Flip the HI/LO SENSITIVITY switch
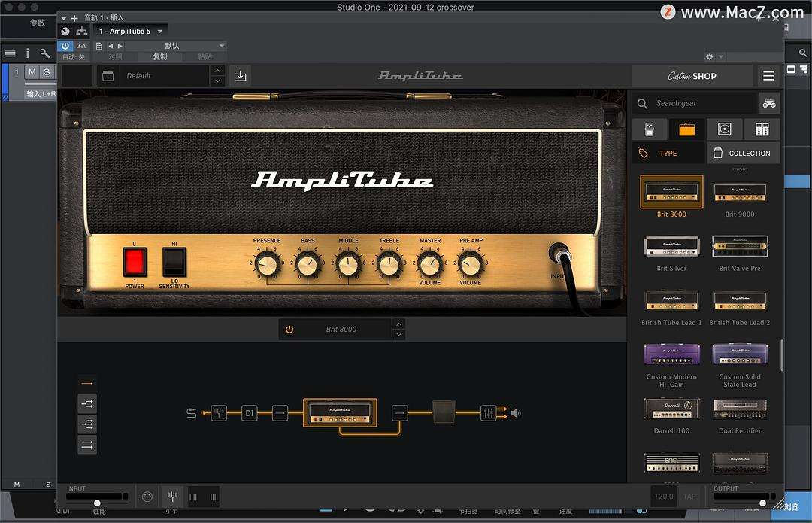The width and height of the screenshot is (812, 523). (174, 262)
